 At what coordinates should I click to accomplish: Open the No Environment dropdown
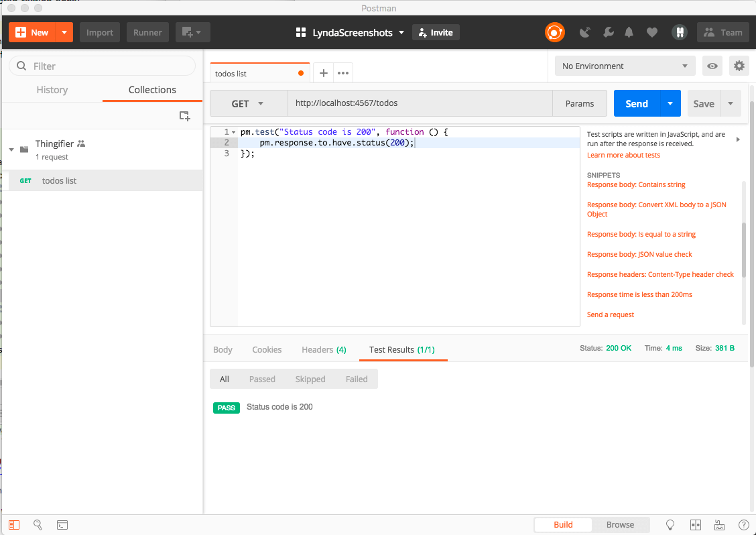[x=625, y=66]
